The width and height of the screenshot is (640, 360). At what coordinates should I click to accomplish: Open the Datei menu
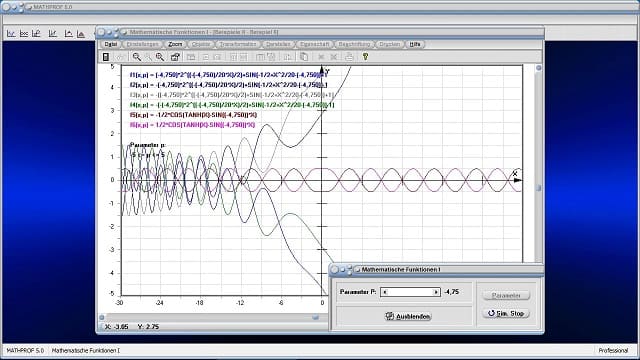tap(111, 44)
